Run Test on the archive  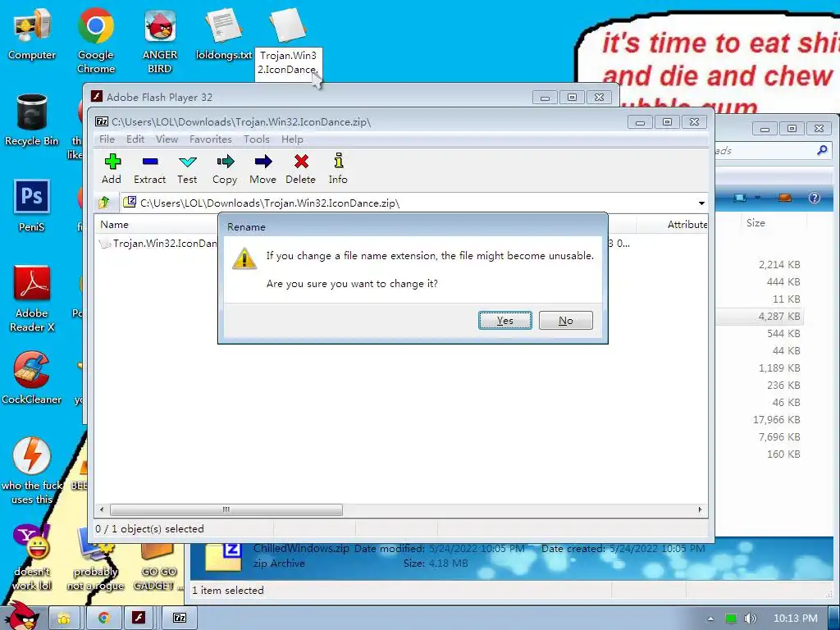pyautogui.click(x=187, y=169)
